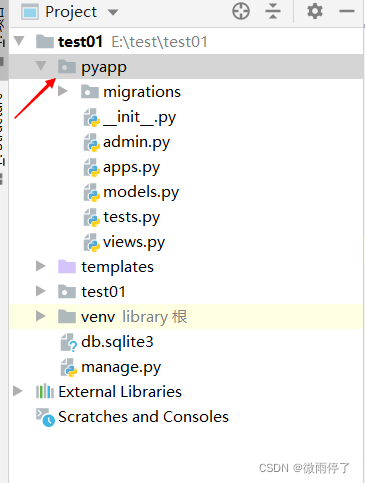This screenshot has height=483, width=365.
Task: Select admin.py in the tree
Action: [136, 143]
